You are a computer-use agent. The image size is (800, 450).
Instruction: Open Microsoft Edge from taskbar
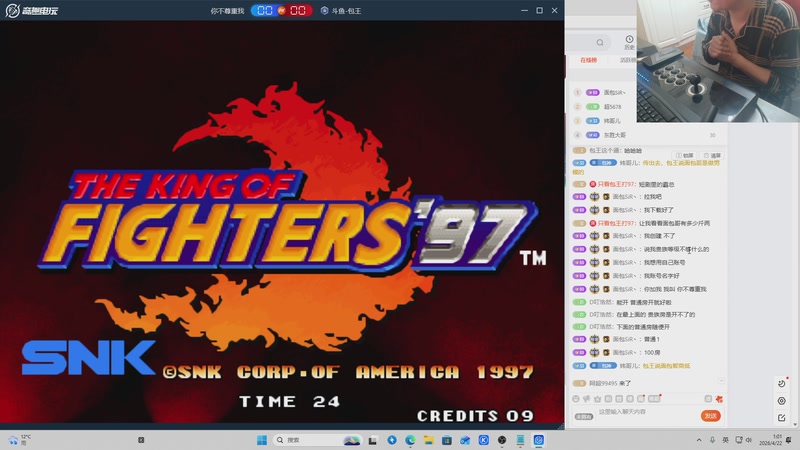[410, 440]
